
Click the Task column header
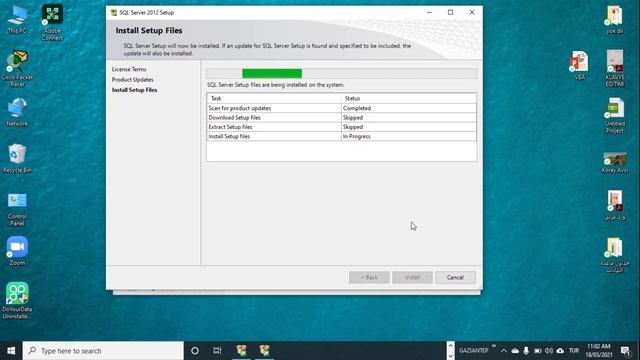[274, 98]
